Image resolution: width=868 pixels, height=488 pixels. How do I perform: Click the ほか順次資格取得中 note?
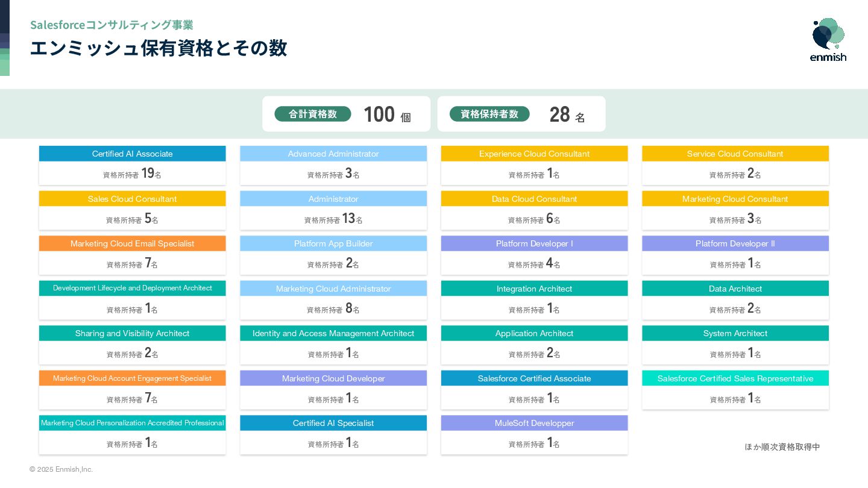click(782, 446)
